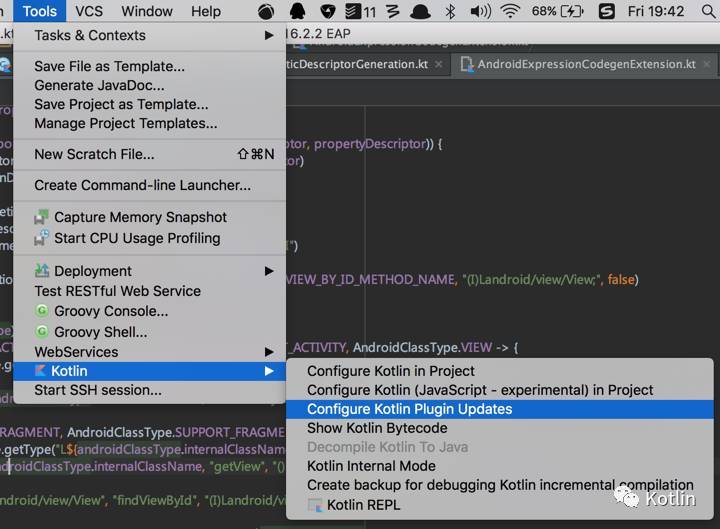
Task: Switch to AndroidExpressionCodegenExtension.kt tab
Action: coord(586,64)
